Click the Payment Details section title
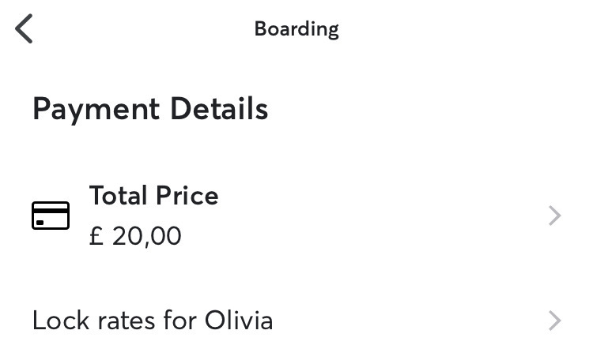Viewport: 593px width, 364px height. (x=150, y=109)
